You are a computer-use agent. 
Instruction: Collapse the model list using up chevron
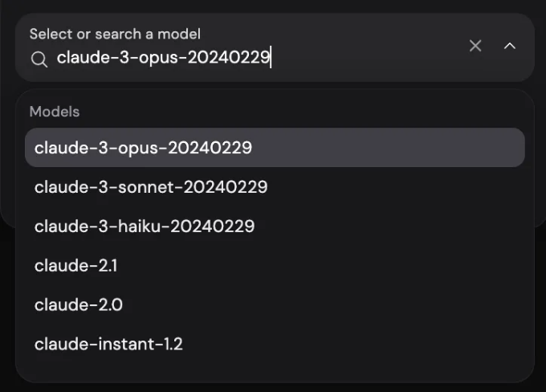click(x=510, y=46)
